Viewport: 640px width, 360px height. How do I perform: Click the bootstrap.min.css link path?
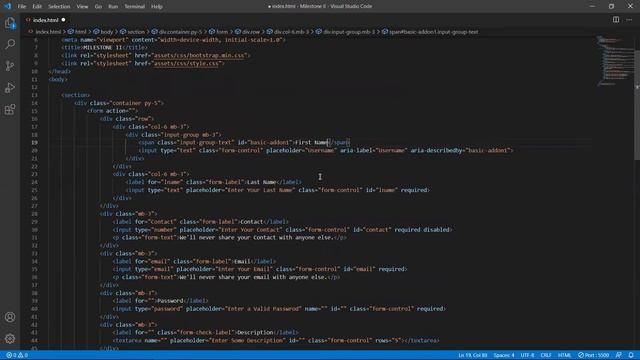(199, 56)
